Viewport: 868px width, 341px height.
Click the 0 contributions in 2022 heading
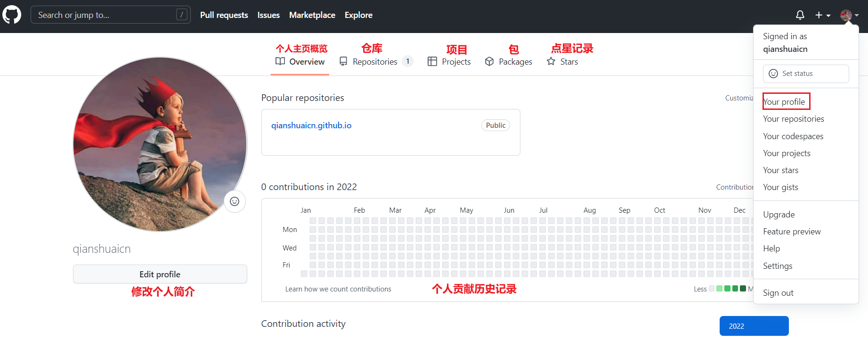(x=309, y=187)
